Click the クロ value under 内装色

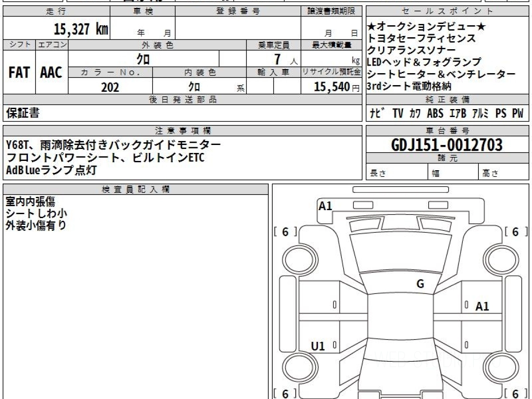pos(194,87)
